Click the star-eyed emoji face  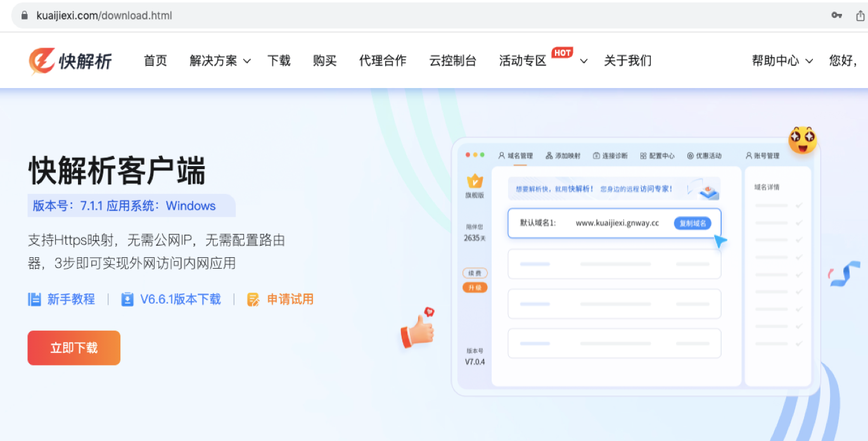[x=802, y=140]
